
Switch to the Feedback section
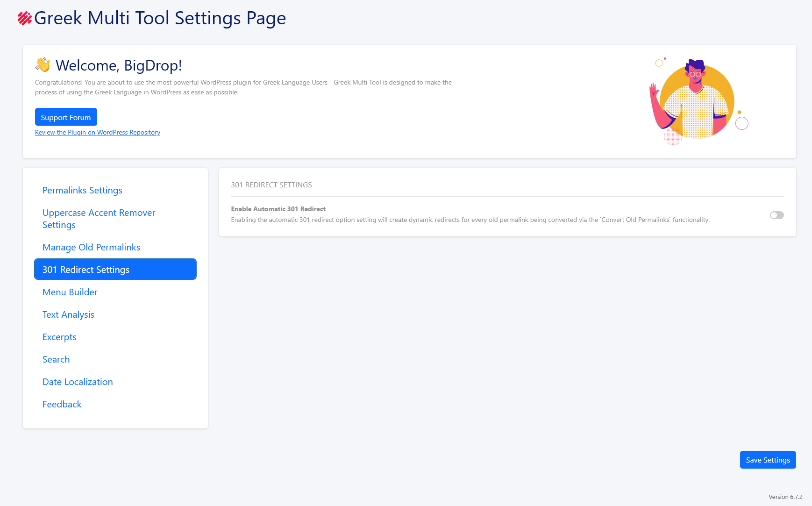click(x=62, y=404)
